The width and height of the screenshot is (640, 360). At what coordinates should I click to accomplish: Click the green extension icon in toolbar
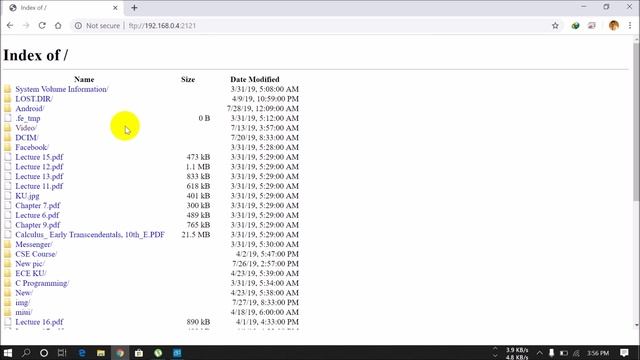click(575, 26)
